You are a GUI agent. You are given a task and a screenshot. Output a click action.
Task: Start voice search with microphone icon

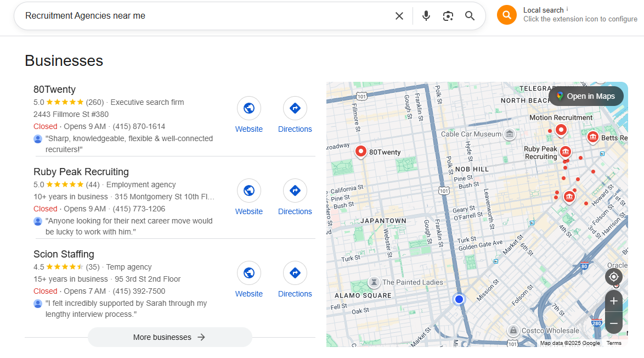[426, 16]
